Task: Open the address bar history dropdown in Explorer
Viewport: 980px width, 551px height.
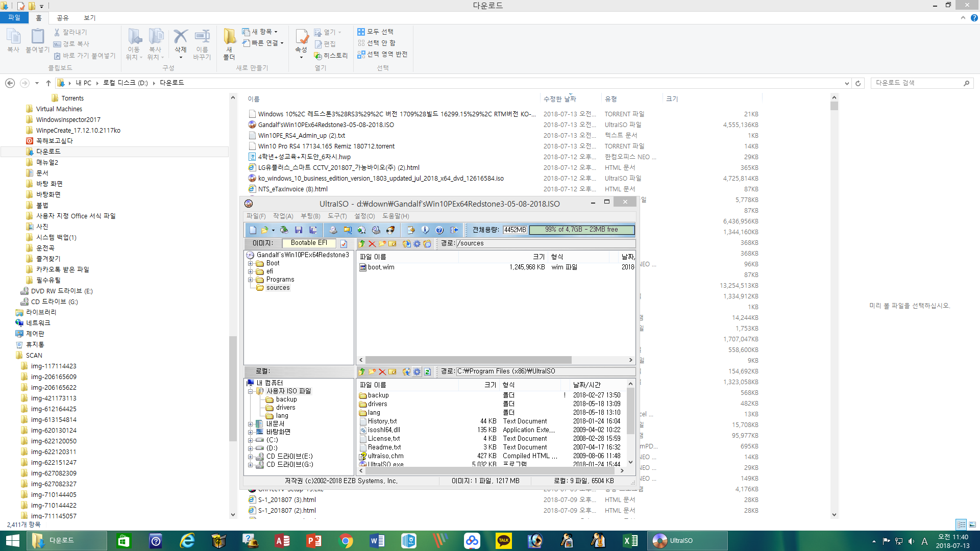Action: (847, 83)
